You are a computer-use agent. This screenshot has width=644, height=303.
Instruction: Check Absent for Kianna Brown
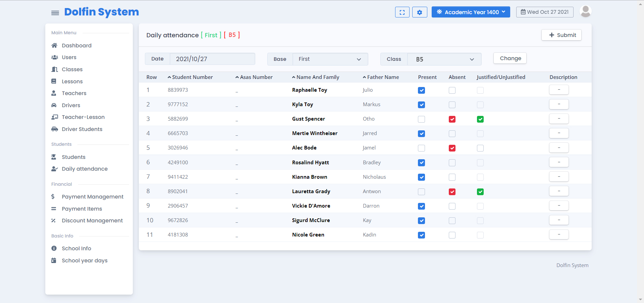452,177
